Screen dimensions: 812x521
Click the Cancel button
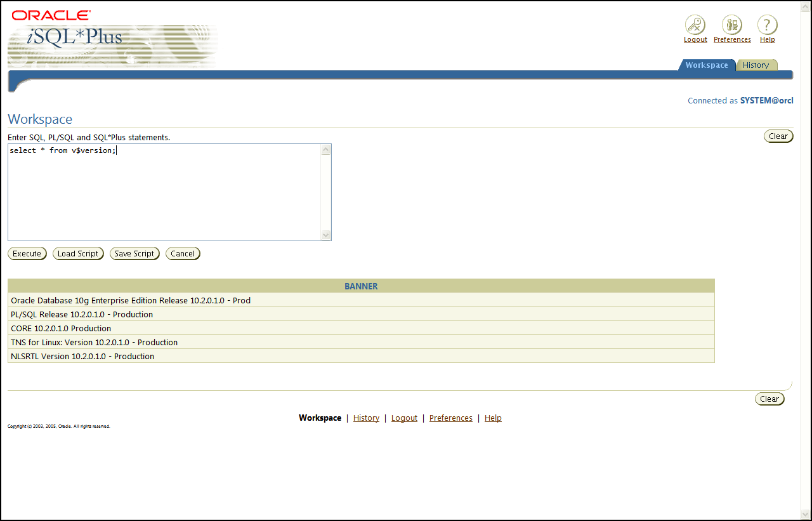(183, 254)
